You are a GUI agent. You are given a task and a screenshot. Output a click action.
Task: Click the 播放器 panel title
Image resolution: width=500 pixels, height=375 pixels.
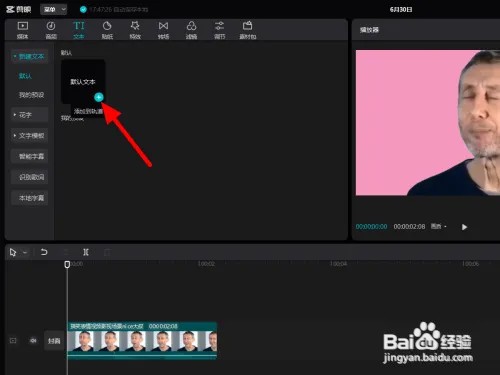(x=369, y=30)
